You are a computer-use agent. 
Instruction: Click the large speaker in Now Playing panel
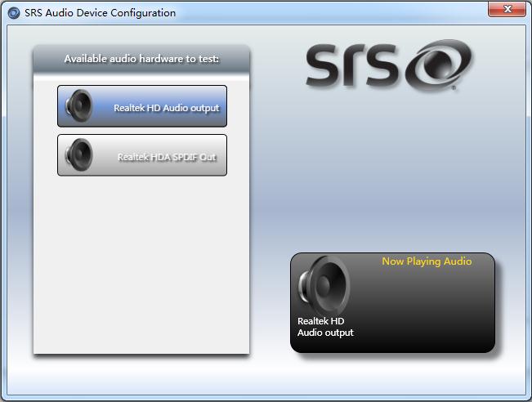click(324, 285)
